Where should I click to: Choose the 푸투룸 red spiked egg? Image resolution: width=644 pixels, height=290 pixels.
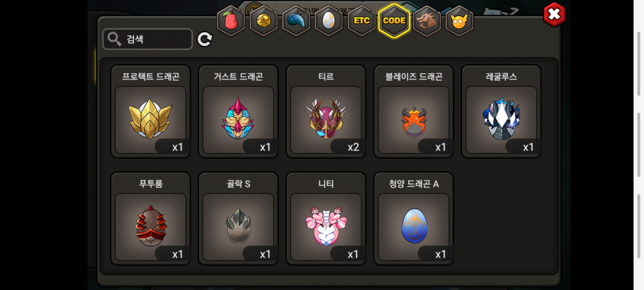151,219
